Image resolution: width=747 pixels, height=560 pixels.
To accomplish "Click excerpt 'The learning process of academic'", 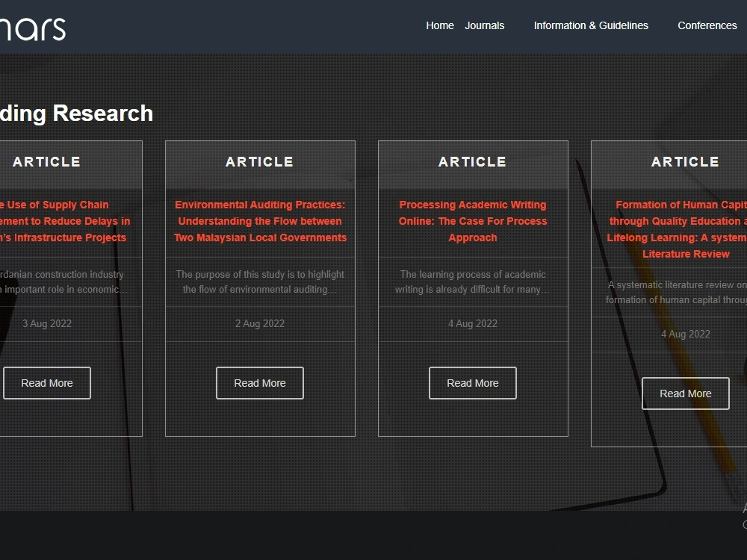I will click(x=473, y=281).
